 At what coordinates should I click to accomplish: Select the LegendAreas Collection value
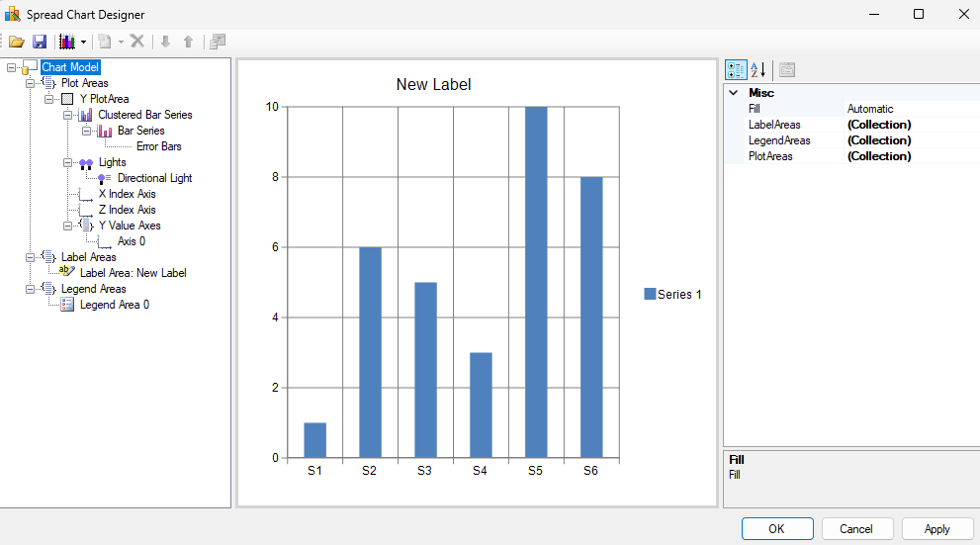click(x=913, y=140)
